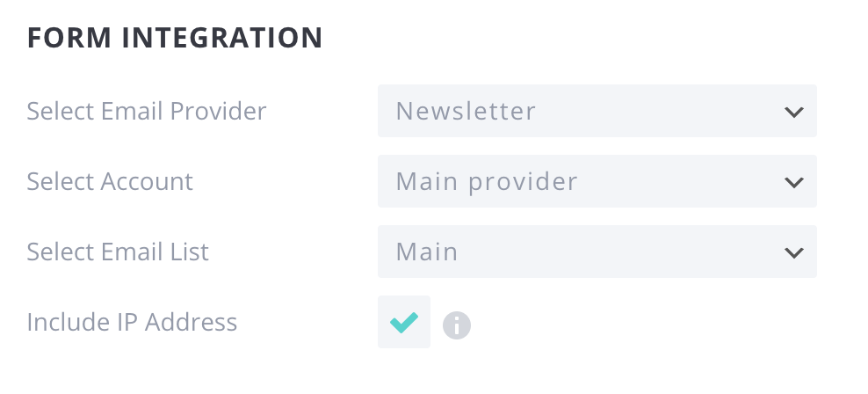The height and width of the screenshot is (394, 868).
Task: Open the Select Email Provider dropdown
Action: (597, 111)
